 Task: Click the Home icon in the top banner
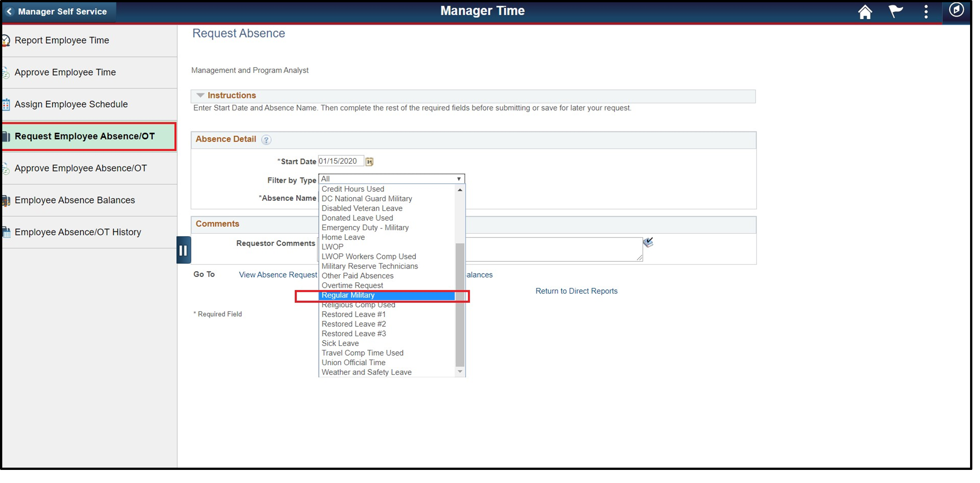click(x=865, y=11)
